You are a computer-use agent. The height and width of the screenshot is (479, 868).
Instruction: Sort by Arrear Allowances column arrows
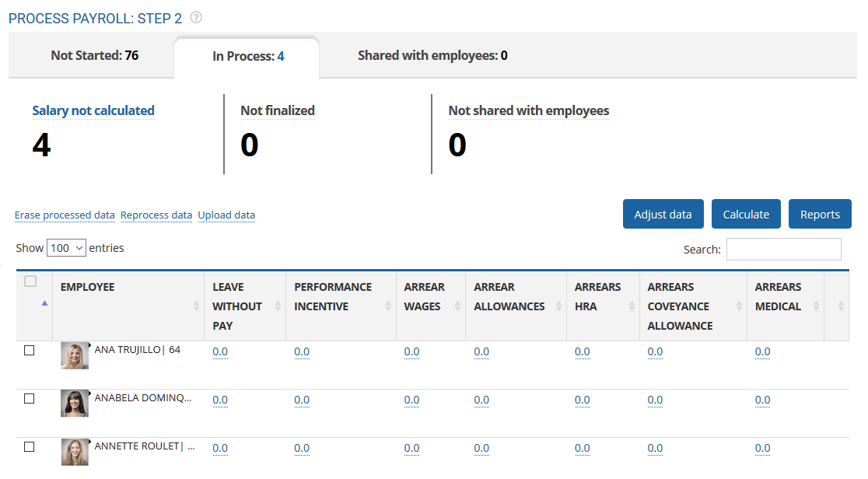[x=558, y=306]
